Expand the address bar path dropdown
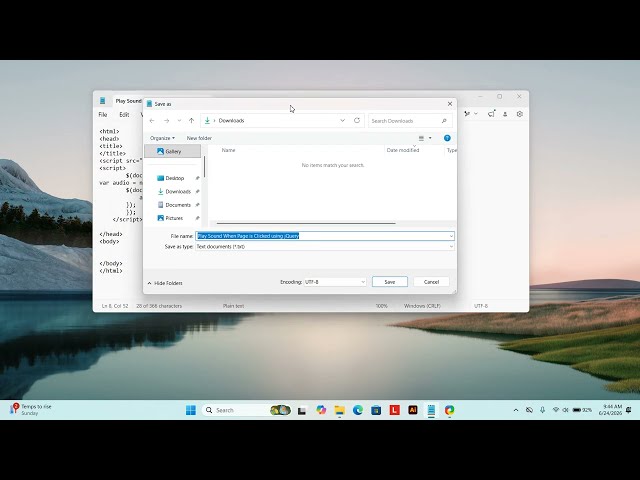 tap(342, 120)
